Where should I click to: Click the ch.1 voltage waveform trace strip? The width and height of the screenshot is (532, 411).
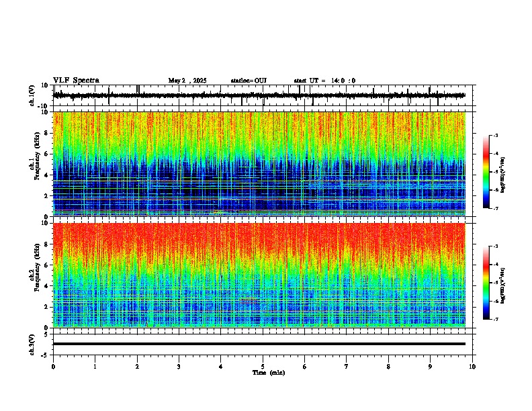[x=259, y=95]
